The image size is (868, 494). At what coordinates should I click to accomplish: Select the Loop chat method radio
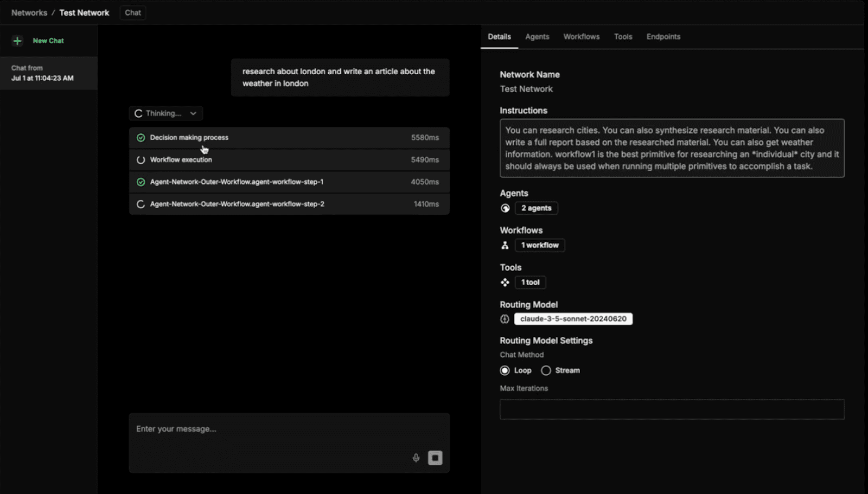(505, 370)
